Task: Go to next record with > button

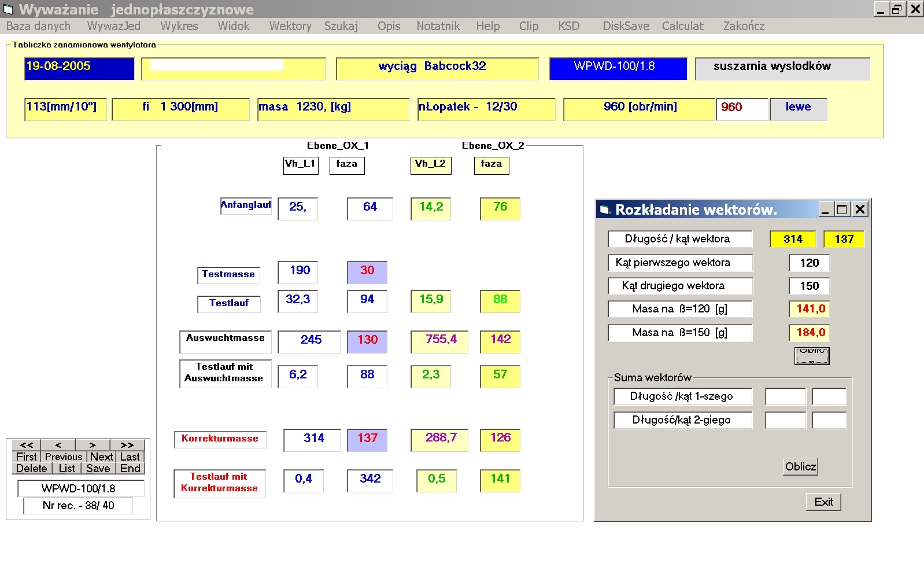Action: click(93, 445)
